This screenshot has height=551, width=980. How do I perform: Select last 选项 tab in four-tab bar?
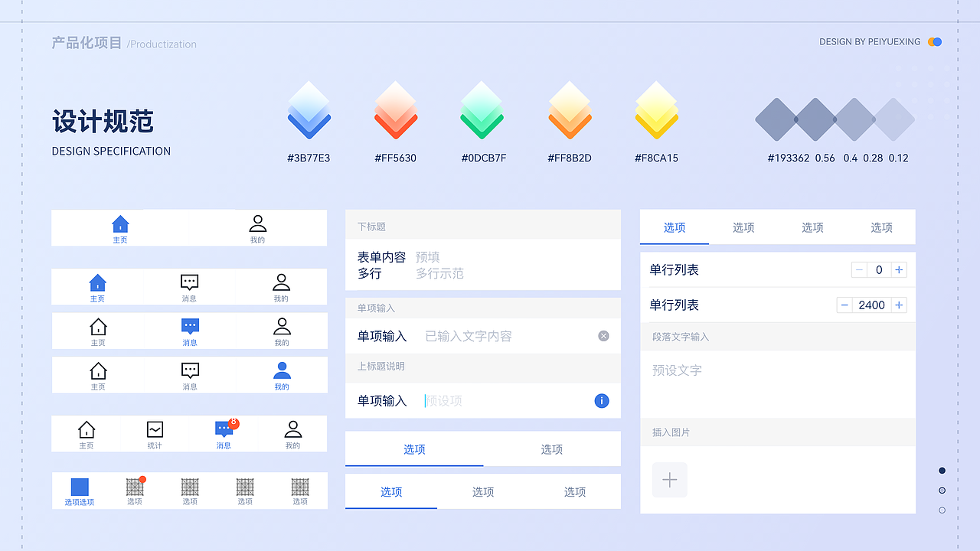[881, 227]
